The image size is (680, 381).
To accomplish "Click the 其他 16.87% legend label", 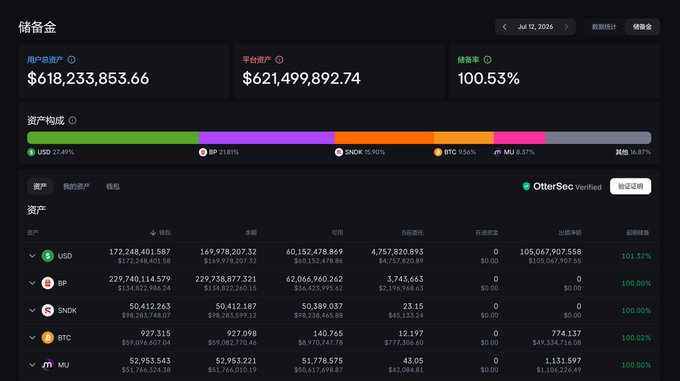I will (x=633, y=152).
